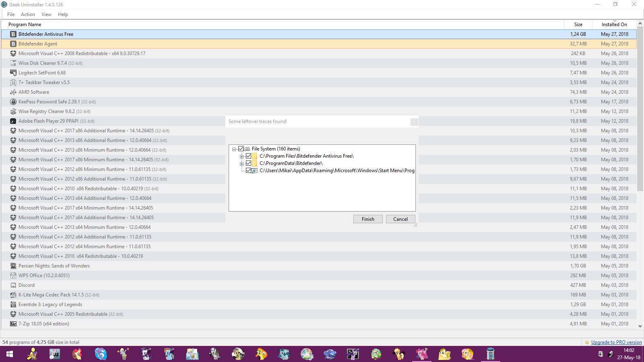Select the Bitdefender Agent row name

(38, 44)
